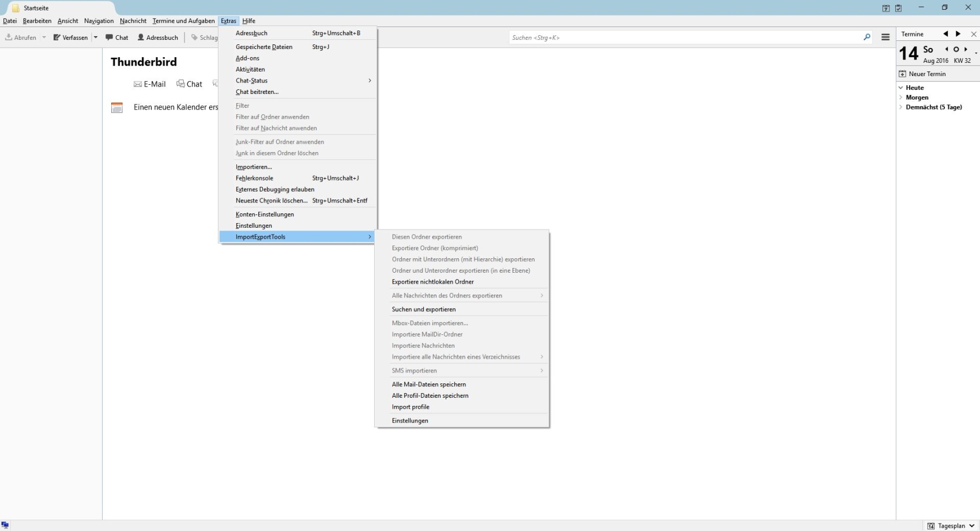Click the large date number 14

point(909,54)
